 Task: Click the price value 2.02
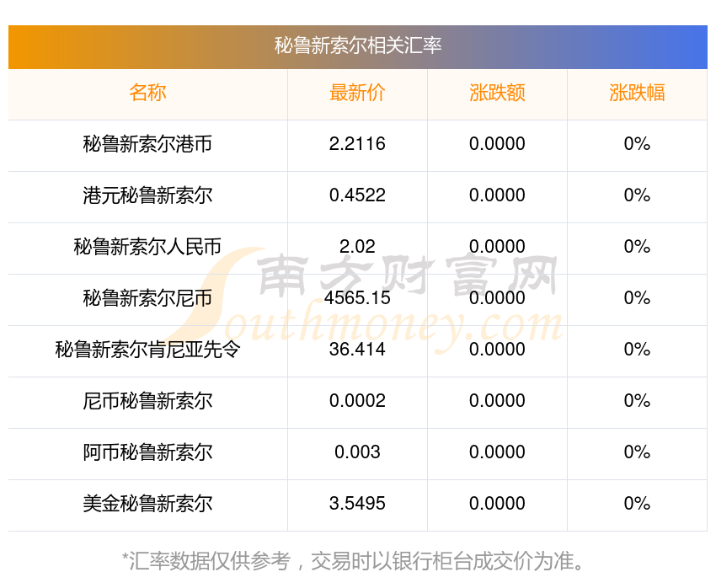click(357, 247)
